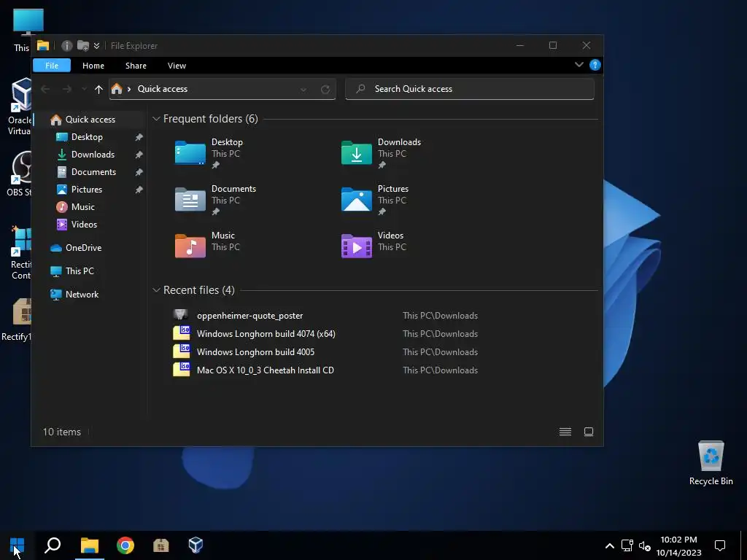Switch to the Home ribbon tab
747x560 pixels.
(x=93, y=66)
